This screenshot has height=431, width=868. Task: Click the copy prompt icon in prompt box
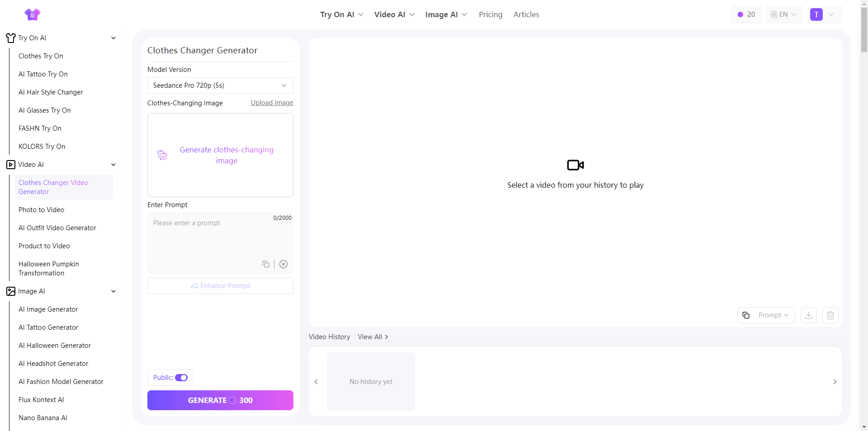click(x=266, y=264)
